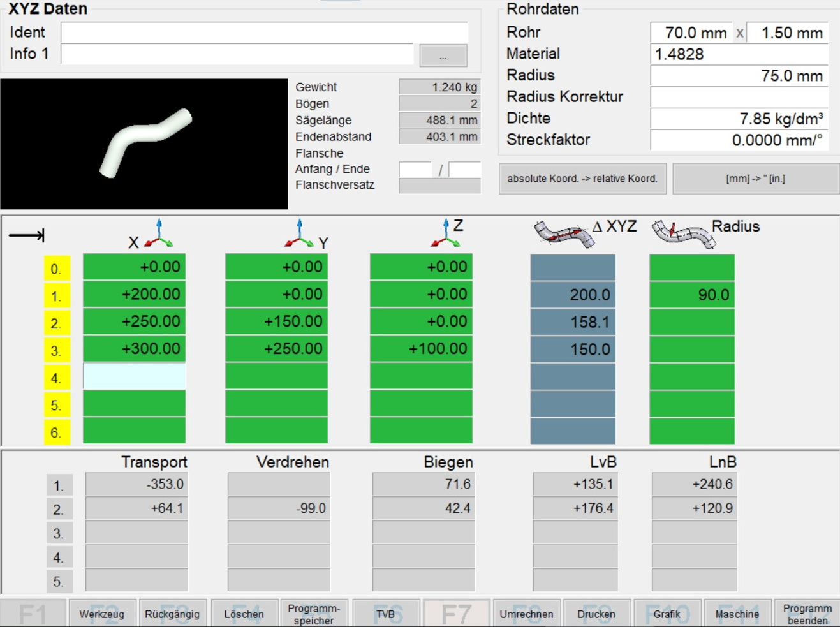Select the Rohr diameter field 70.0 mm
The width and height of the screenshot is (840, 627).
pyautogui.click(x=691, y=33)
